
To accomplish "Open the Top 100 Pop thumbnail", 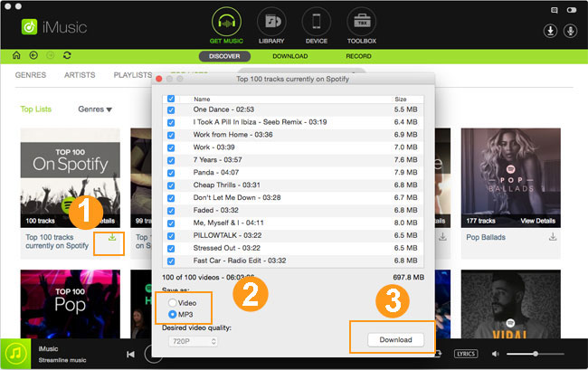I will pos(71,304).
